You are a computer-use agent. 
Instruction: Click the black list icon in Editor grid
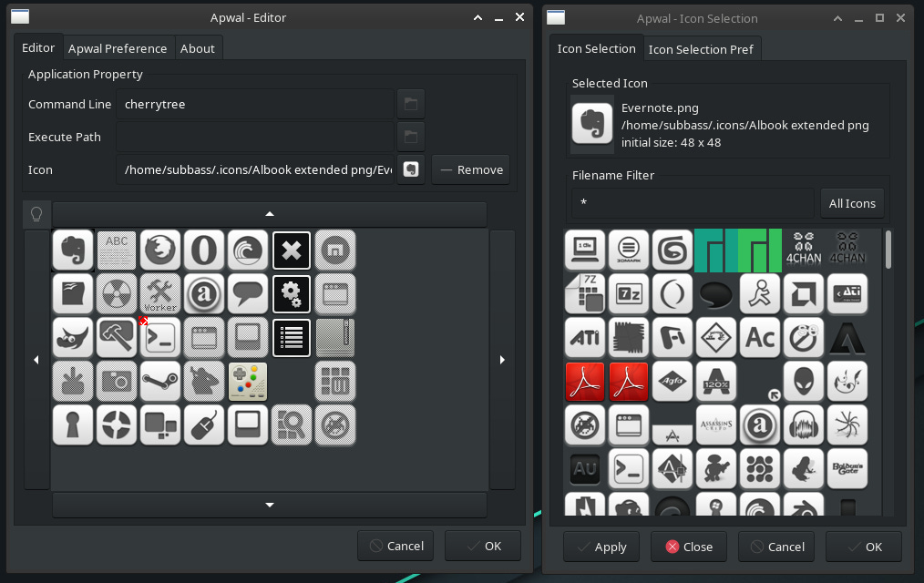coord(292,337)
